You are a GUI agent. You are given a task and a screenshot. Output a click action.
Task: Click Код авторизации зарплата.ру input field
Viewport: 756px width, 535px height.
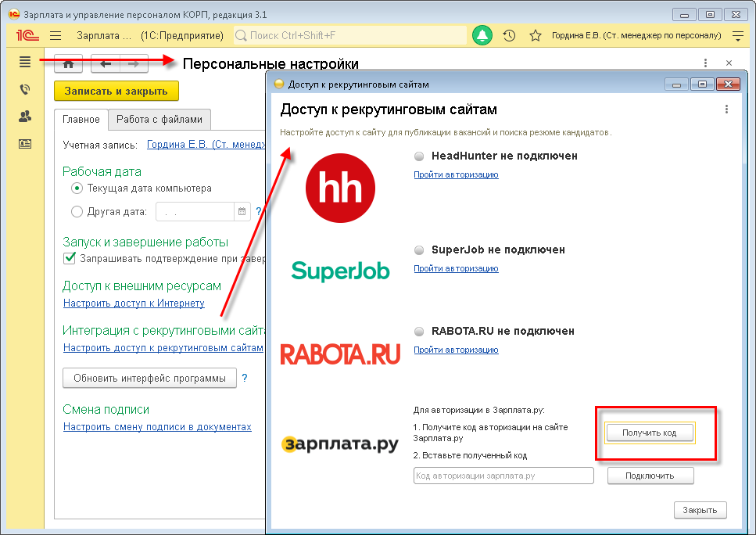pos(503,476)
